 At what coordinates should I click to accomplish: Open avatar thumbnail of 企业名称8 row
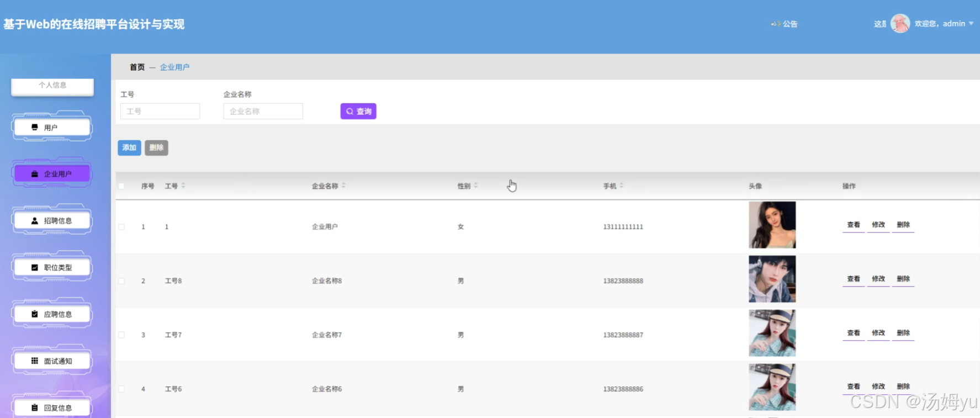coord(772,279)
